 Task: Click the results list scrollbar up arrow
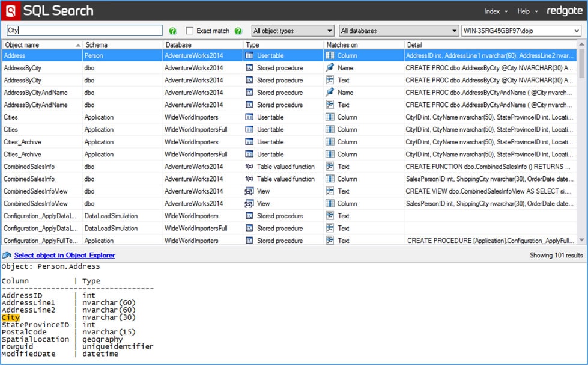pyautogui.click(x=581, y=44)
